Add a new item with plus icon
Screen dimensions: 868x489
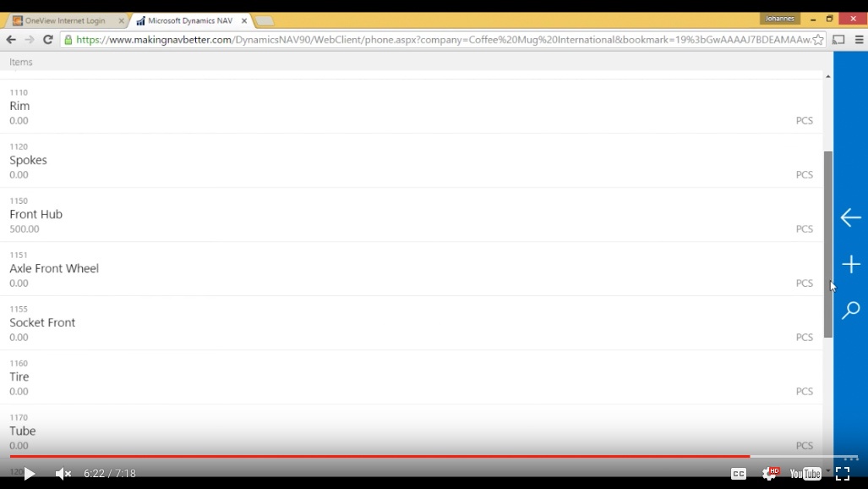tap(851, 264)
